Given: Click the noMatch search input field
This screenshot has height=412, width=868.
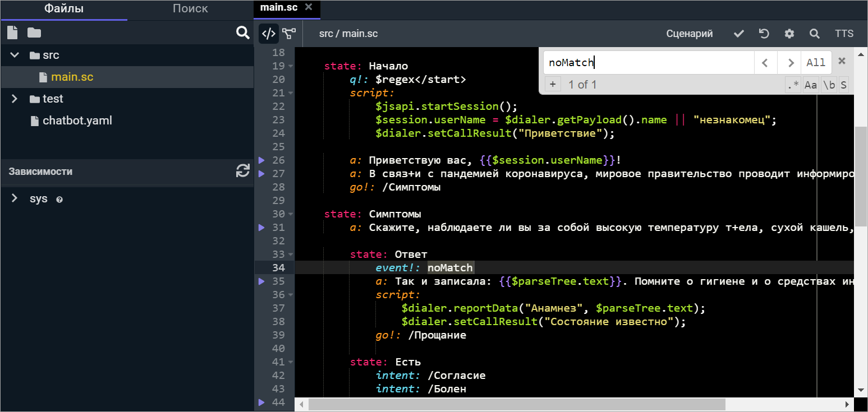Looking at the screenshot, I should (x=648, y=62).
